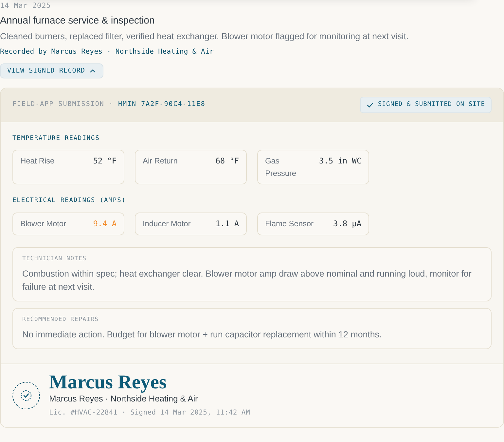Image resolution: width=504 pixels, height=442 pixels.
Task: Click the Blower Motor 9.4 A value
Action: pos(105,224)
